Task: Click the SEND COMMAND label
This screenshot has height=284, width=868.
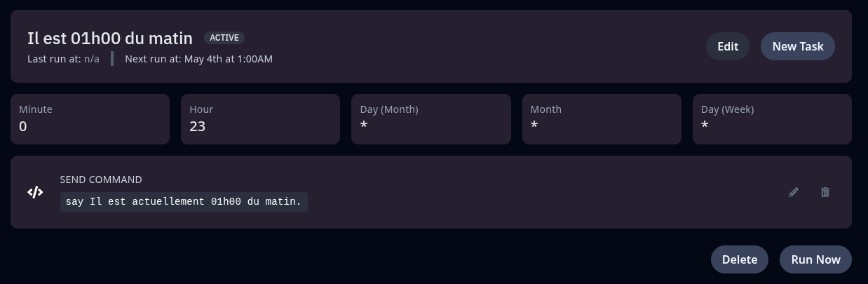Action: tap(101, 180)
